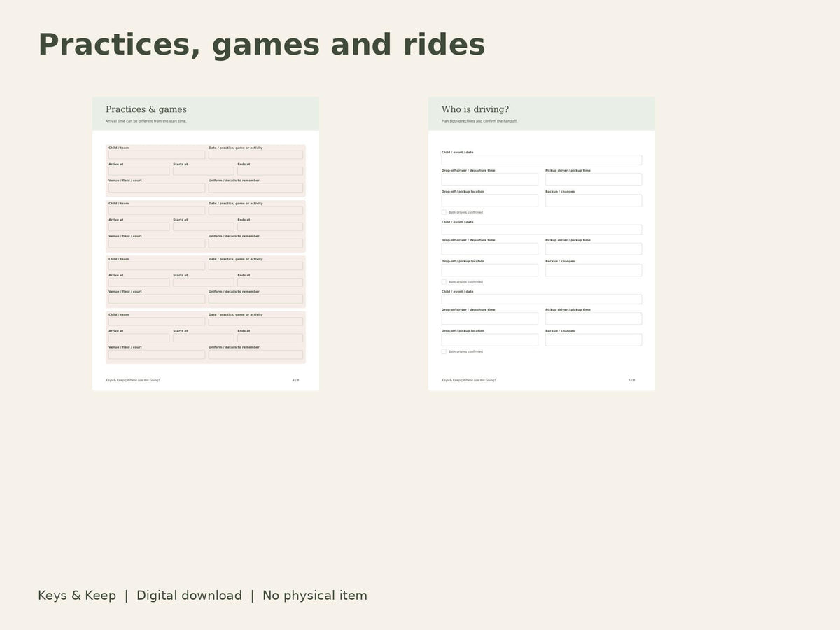Click the "Keys & Keep" footer brand text
This screenshot has width=840, height=630.
pyautogui.click(x=77, y=596)
